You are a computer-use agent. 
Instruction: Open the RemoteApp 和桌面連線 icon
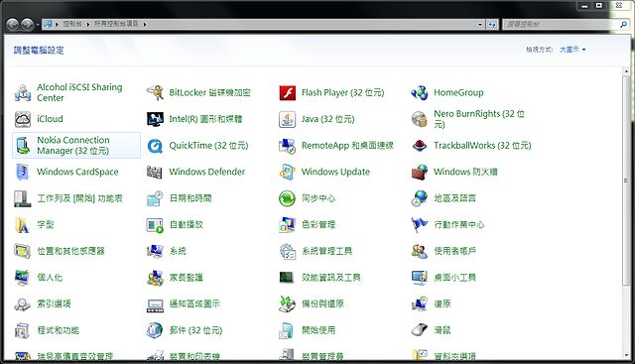tap(288, 146)
